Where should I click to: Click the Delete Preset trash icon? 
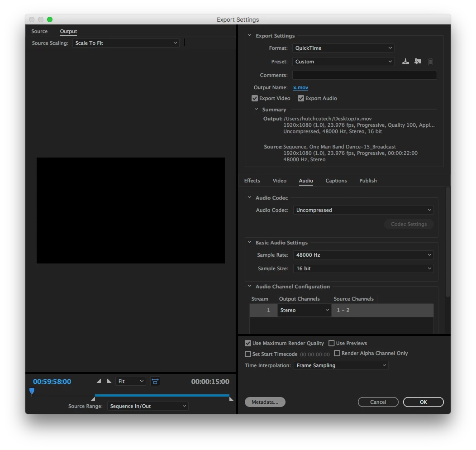(x=430, y=62)
